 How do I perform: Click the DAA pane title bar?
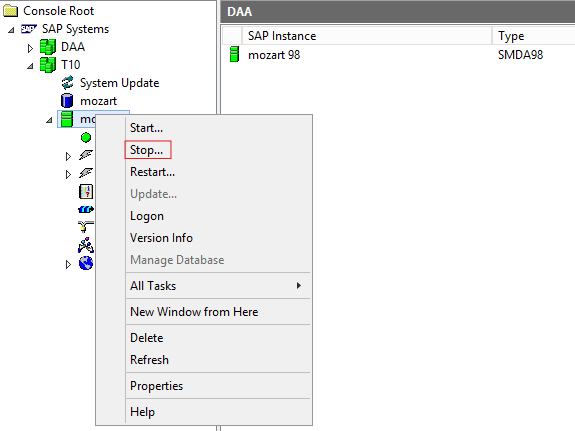(398, 12)
